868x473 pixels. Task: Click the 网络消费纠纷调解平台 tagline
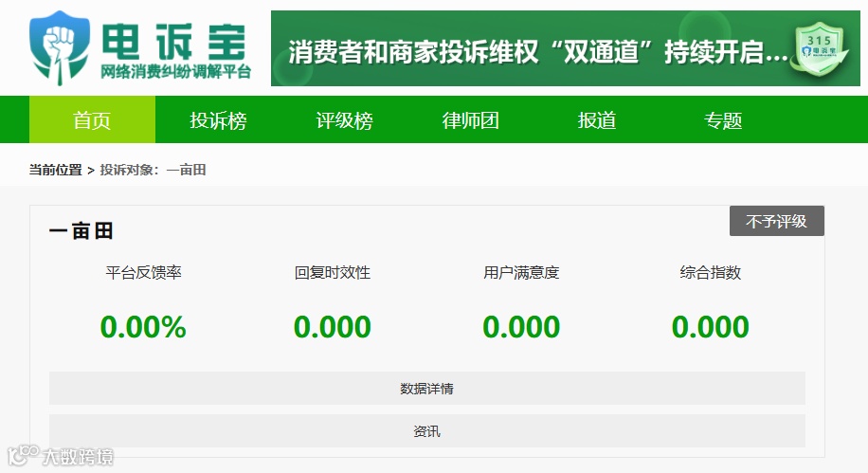(x=175, y=72)
